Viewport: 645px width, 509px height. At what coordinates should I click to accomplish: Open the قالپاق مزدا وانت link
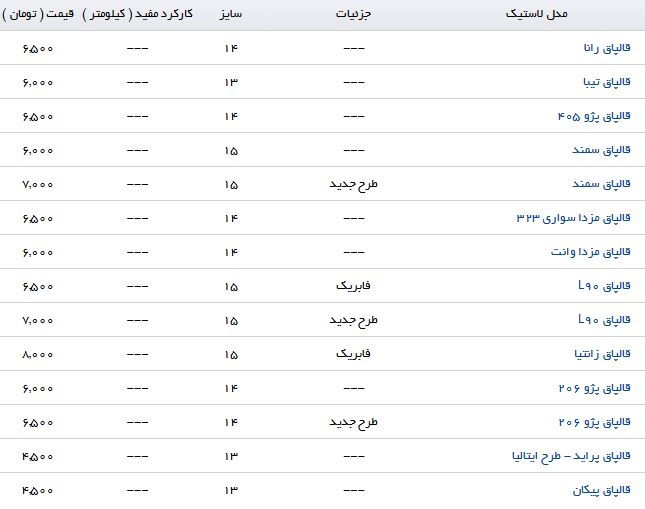click(591, 252)
